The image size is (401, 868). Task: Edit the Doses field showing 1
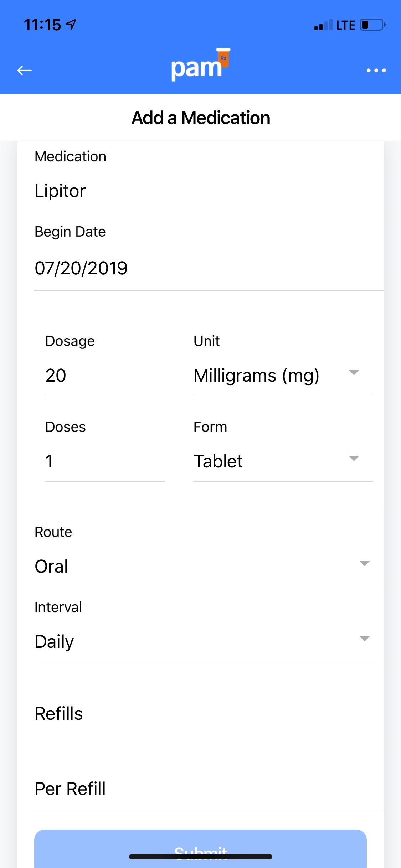pos(105,461)
